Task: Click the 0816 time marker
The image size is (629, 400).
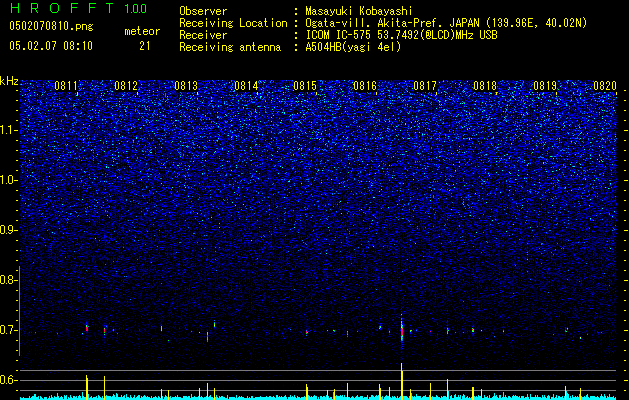Action: click(x=365, y=86)
